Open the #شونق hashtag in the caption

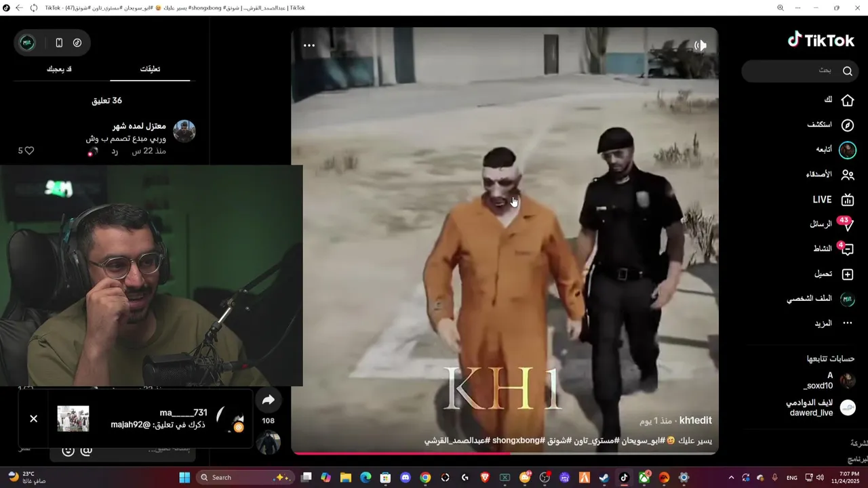click(559, 441)
